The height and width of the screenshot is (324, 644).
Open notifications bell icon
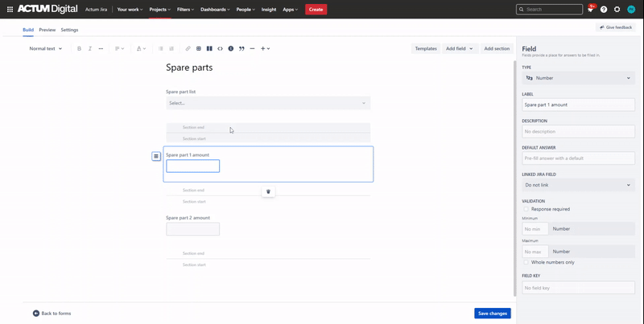(x=591, y=10)
